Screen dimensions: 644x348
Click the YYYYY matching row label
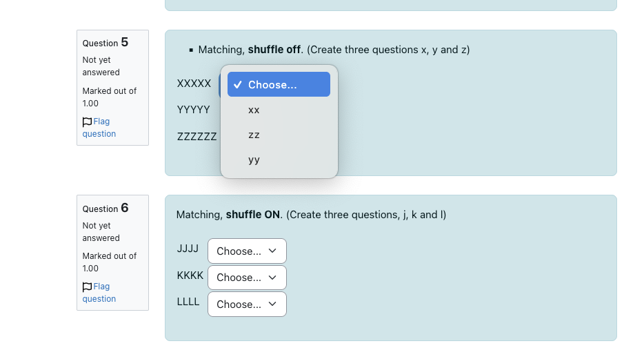click(x=194, y=110)
